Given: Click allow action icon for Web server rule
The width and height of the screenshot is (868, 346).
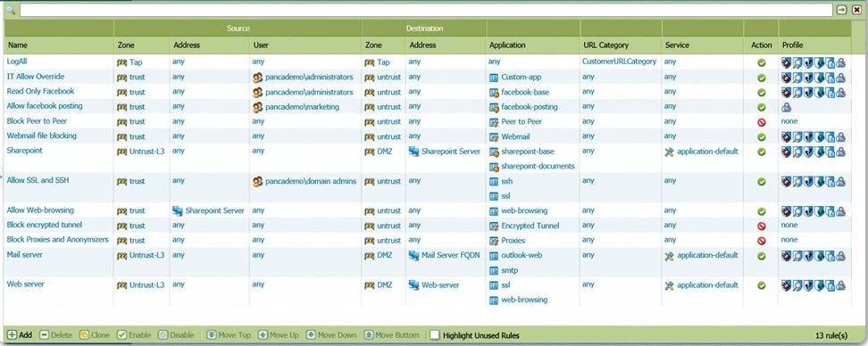Looking at the screenshot, I should pyautogui.click(x=761, y=285).
